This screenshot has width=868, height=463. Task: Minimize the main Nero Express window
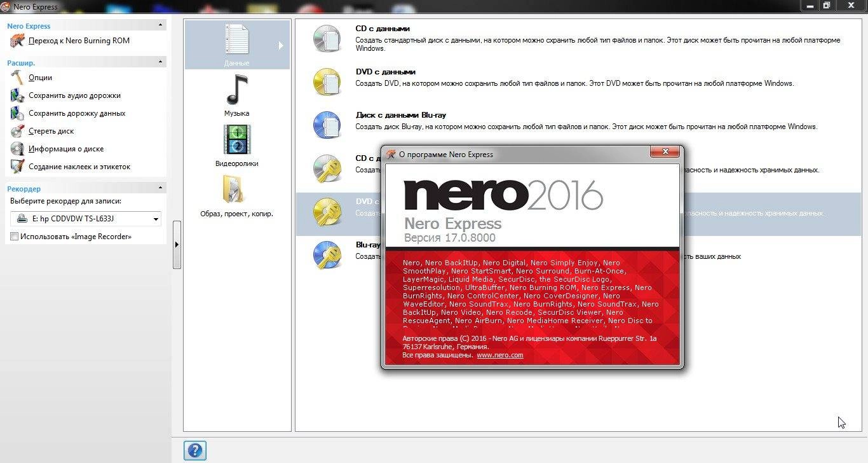pyautogui.click(x=809, y=5)
